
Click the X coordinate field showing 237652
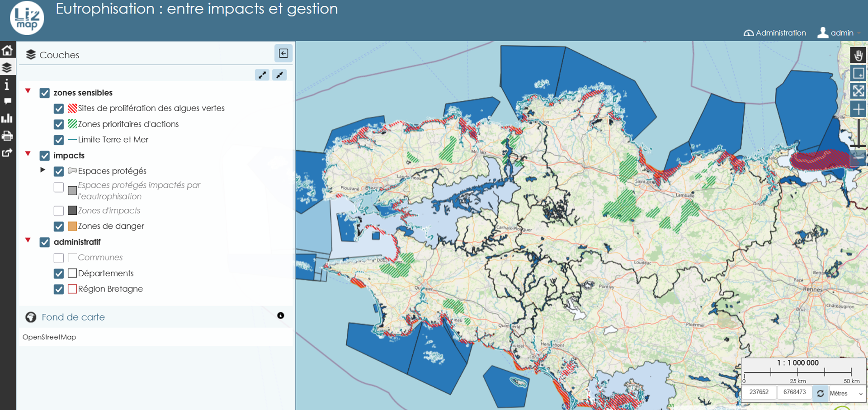click(x=759, y=392)
